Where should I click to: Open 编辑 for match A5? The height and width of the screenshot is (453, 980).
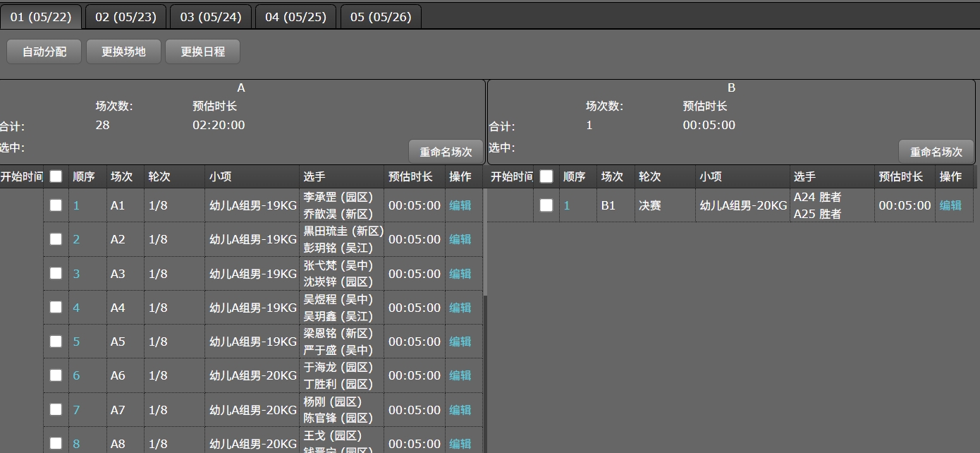point(460,342)
